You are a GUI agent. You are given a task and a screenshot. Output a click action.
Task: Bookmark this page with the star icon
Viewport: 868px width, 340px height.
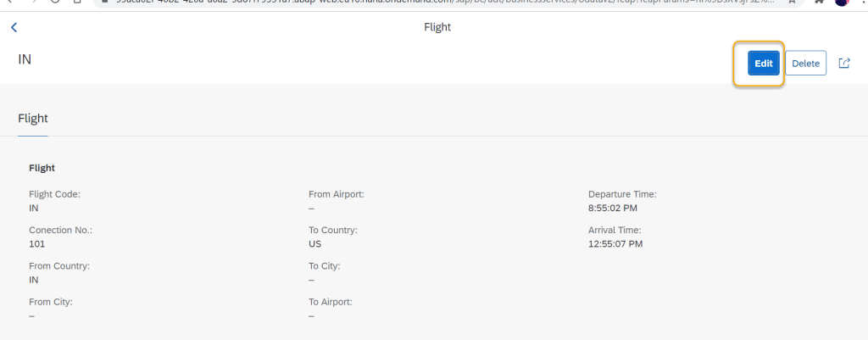pyautogui.click(x=791, y=3)
